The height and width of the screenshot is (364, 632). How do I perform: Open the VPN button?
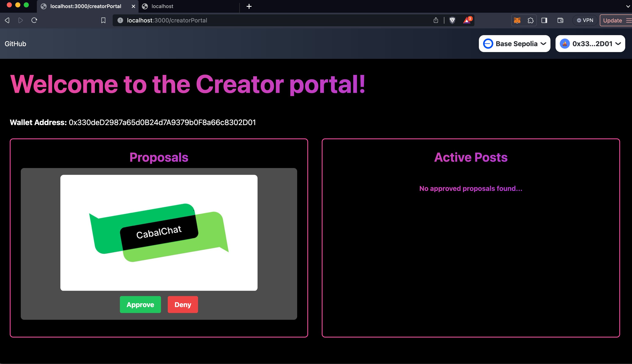pyautogui.click(x=585, y=20)
